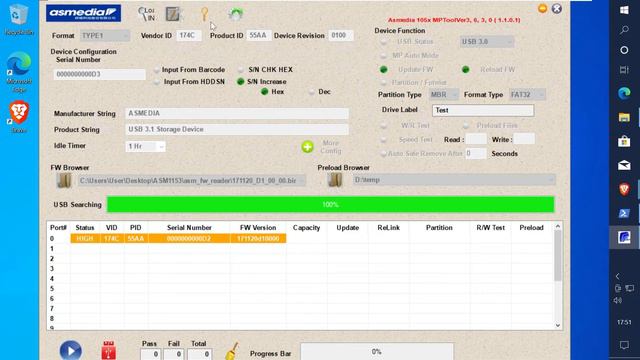Open Task View in the taskbar
This screenshot has width=640, height=360.
click(x=624, y=70)
